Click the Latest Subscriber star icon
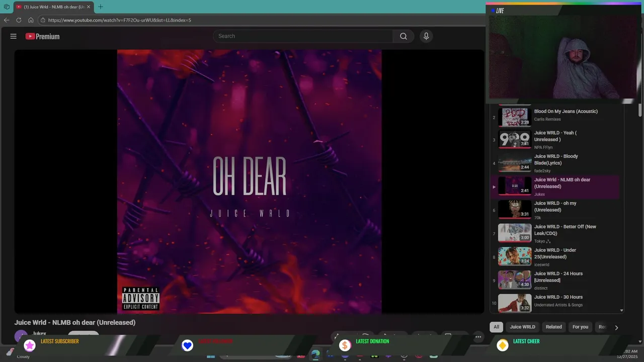Image resolution: width=644 pixels, height=362 pixels. [30, 345]
